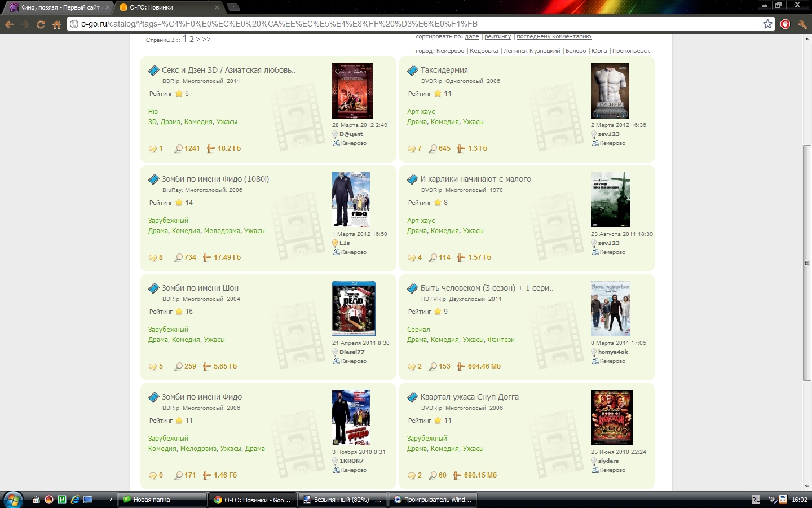Switch to Новая папка taskbar window
Screen dimensions: 812x508
click(162, 500)
